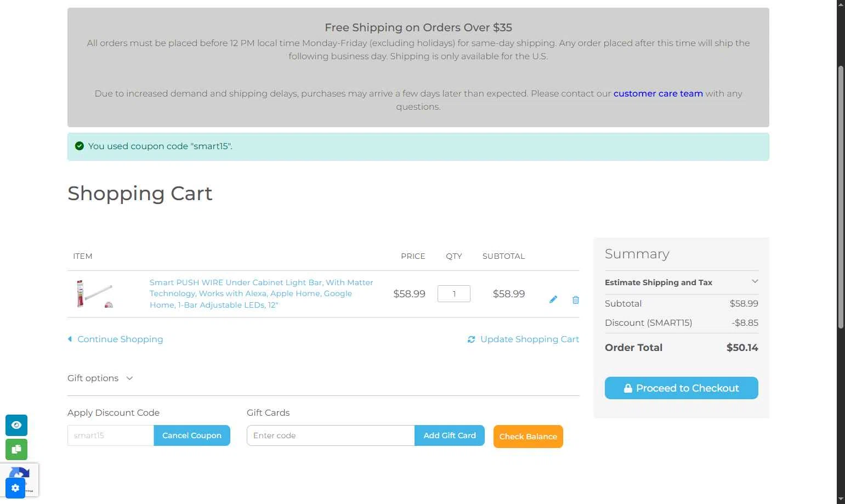Image resolution: width=845 pixels, height=504 pixels.
Task: Click the Check Balance button
Action: coord(528,437)
